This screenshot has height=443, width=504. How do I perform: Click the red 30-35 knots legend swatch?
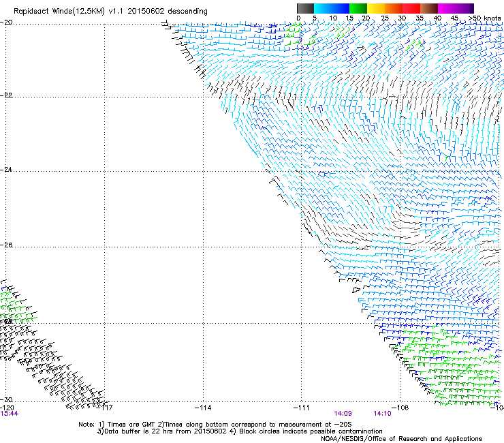click(411, 8)
